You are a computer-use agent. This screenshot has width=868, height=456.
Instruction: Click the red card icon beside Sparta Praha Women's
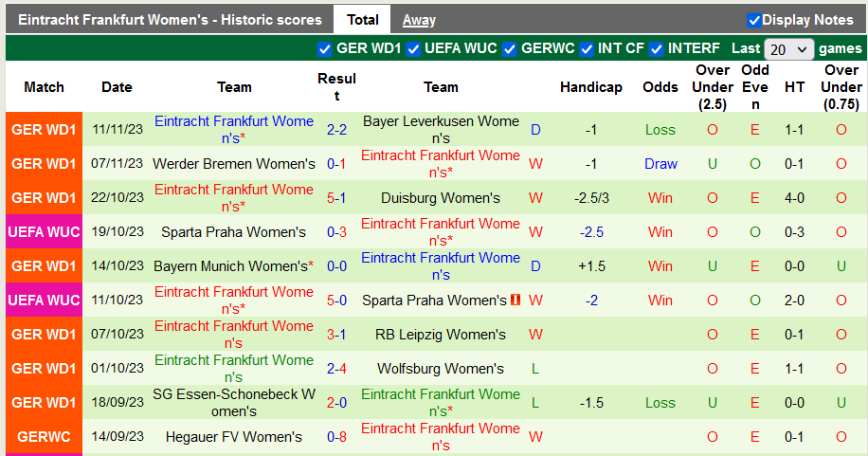[x=515, y=301]
